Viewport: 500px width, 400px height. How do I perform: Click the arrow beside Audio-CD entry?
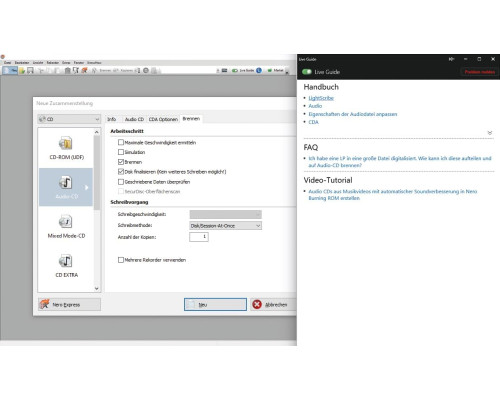click(x=86, y=187)
